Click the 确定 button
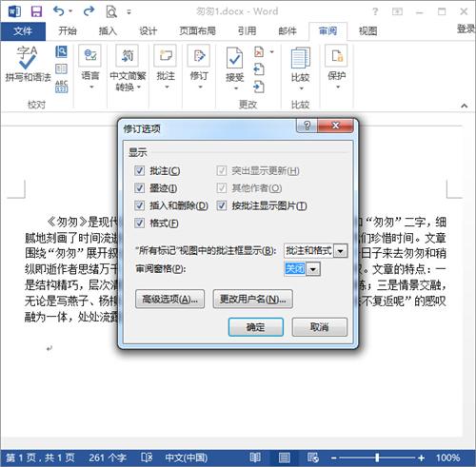The image size is (476, 467). 256,327
